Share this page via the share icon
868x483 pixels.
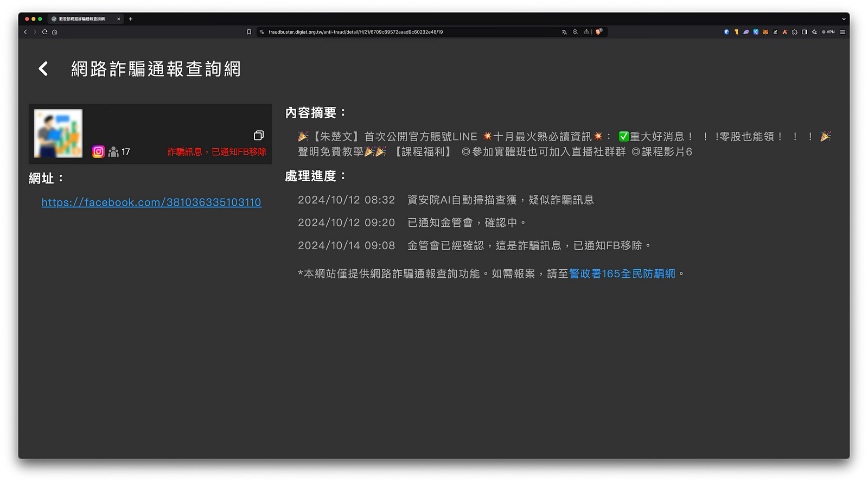click(x=586, y=32)
